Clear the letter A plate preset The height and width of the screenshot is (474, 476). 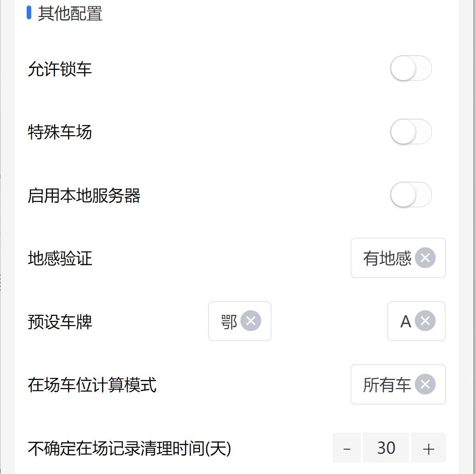(x=425, y=320)
